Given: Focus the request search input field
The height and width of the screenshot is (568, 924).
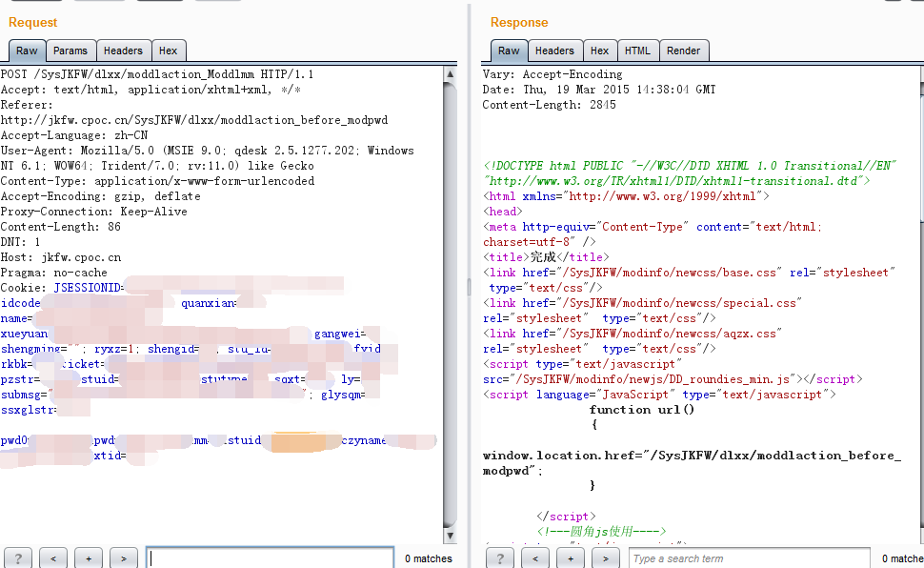Looking at the screenshot, I should (270, 558).
